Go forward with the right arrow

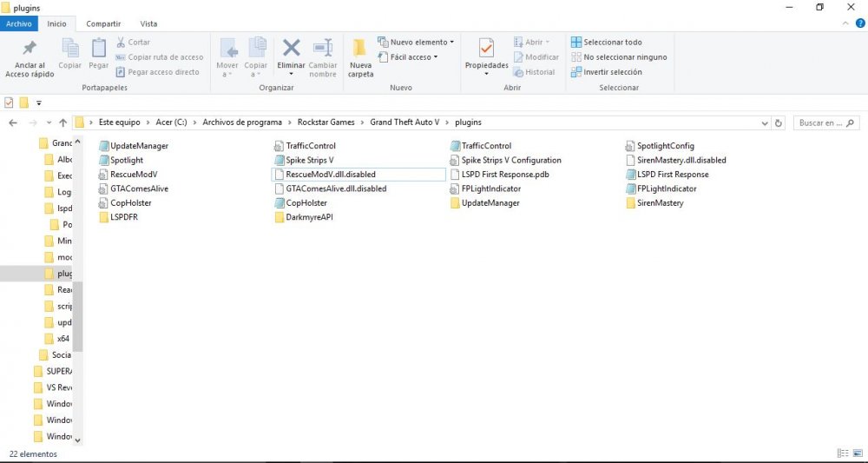click(33, 123)
